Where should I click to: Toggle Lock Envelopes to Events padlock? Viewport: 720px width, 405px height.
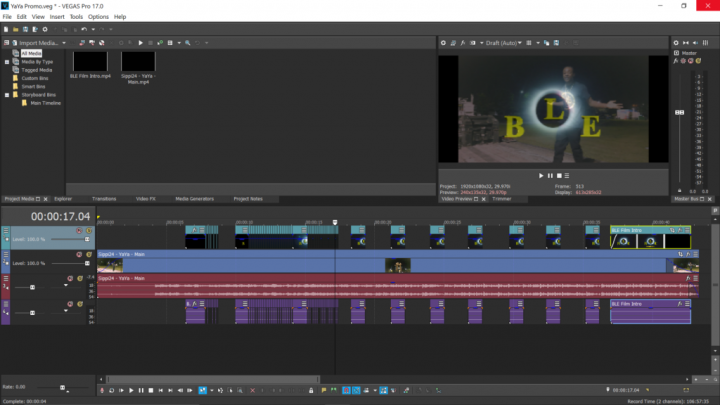[x=311, y=390]
